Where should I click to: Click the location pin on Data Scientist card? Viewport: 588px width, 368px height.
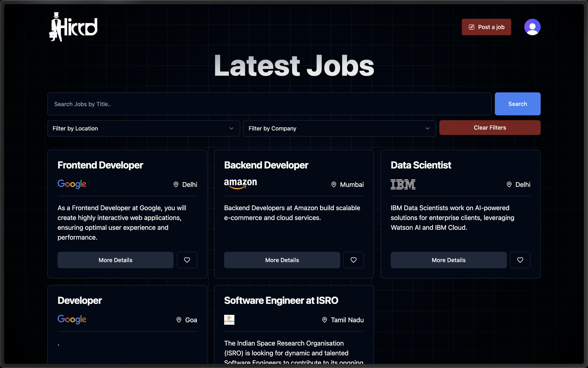pos(509,184)
